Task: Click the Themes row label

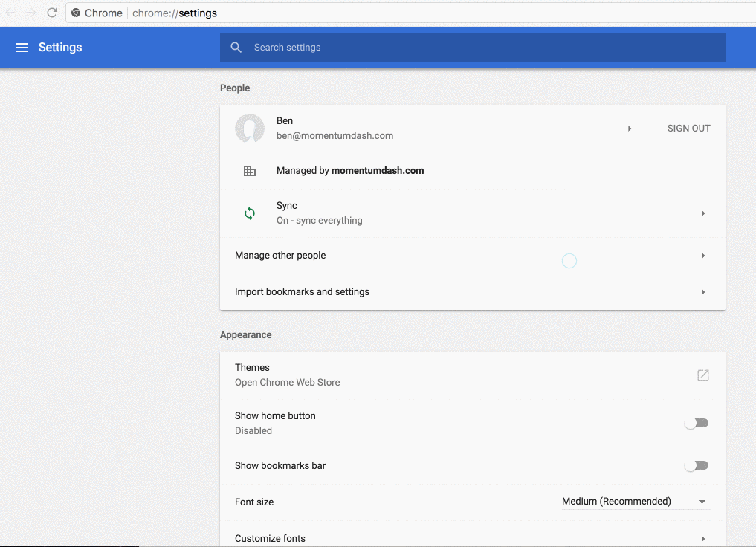Action: (x=252, y=367)
